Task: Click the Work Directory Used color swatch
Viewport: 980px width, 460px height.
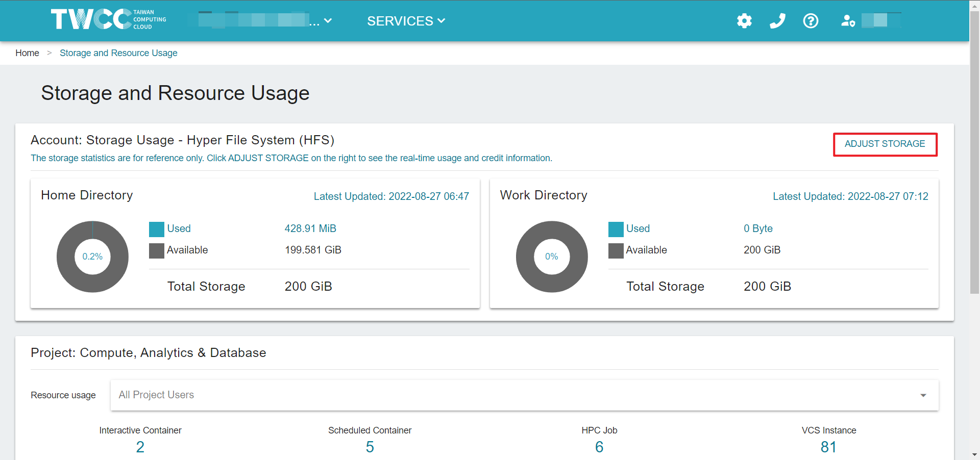Action: (x=616, y=229)
